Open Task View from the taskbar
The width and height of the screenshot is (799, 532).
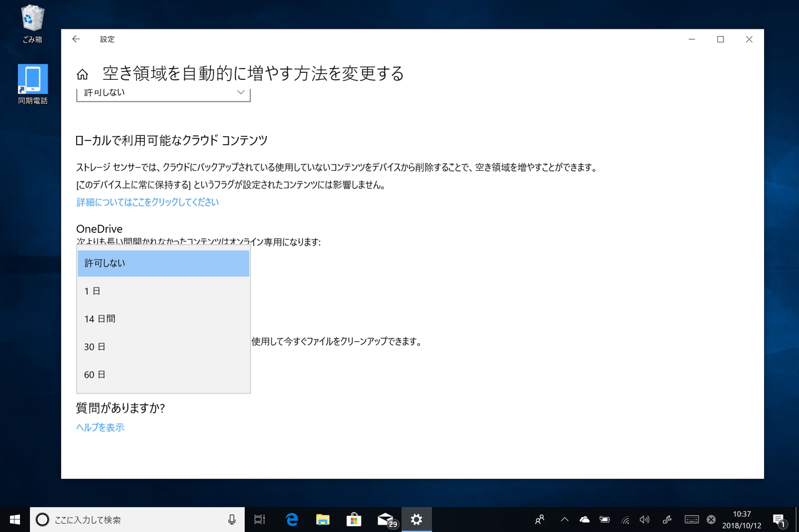coord(260,520)
